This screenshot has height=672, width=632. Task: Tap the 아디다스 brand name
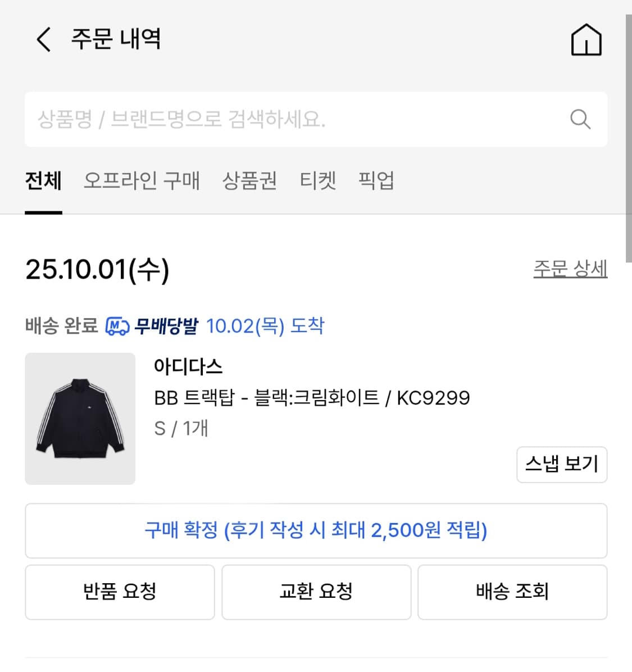[x=188, y=367]
